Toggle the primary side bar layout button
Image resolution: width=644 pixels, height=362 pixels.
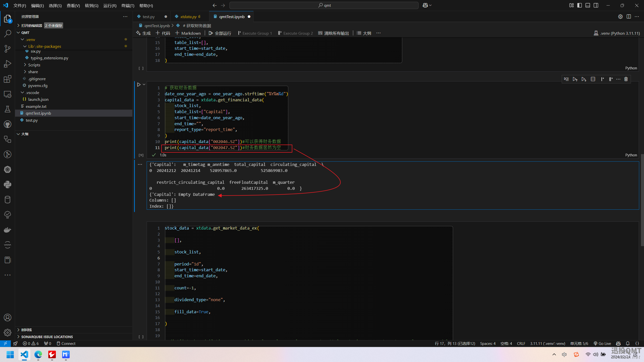tap(580, 5)
